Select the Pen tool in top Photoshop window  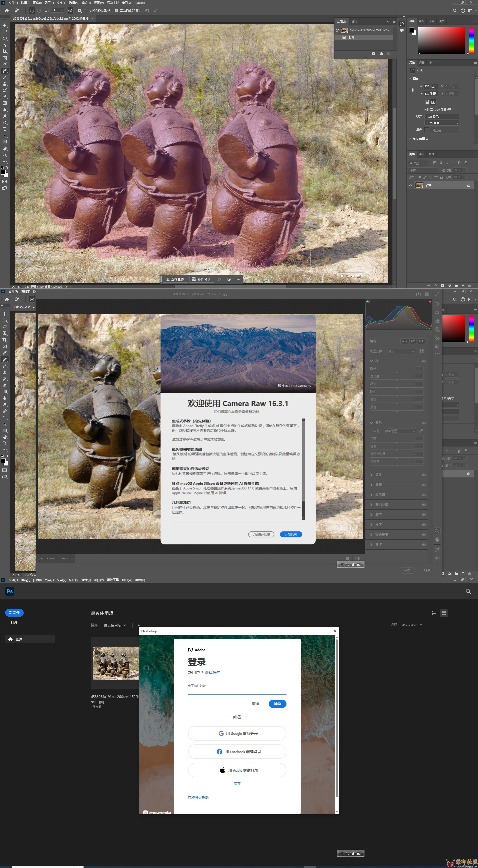click(5, 123)
